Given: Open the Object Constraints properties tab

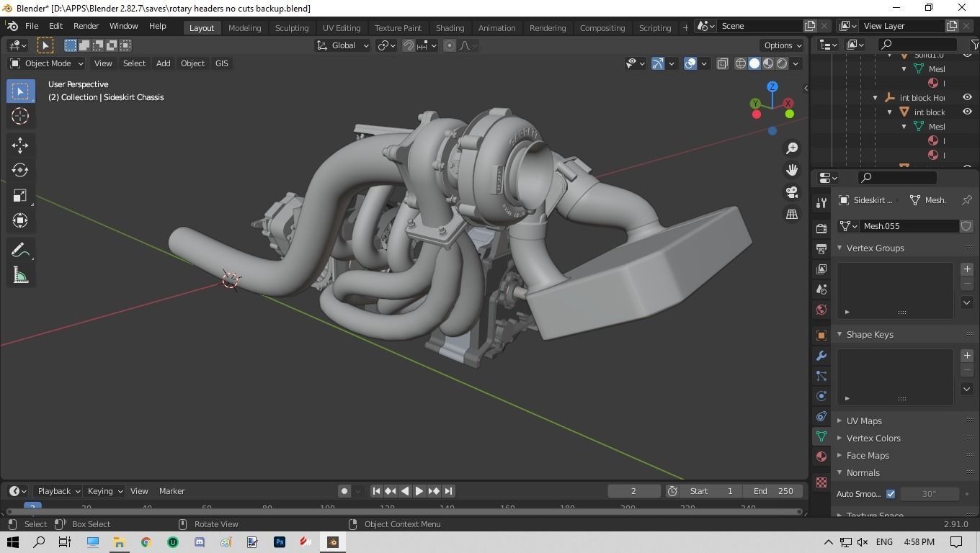Looking at the screenshot, I should (821, 416).
